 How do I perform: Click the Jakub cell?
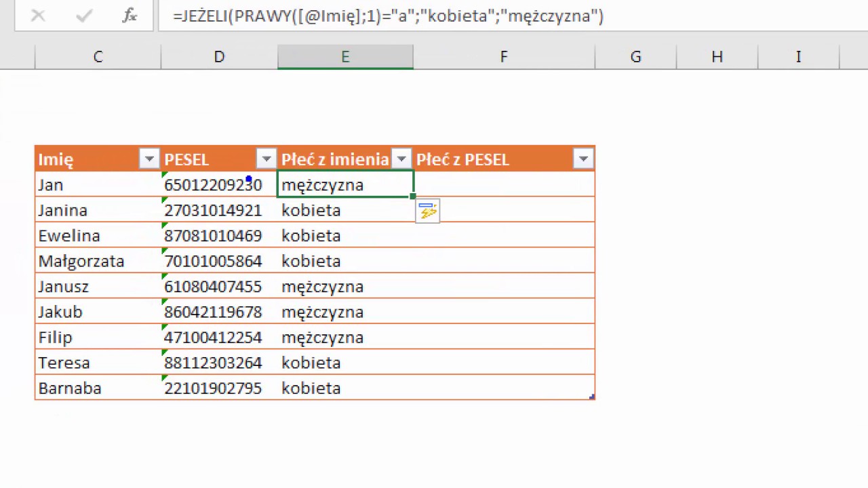coord(98,312)
